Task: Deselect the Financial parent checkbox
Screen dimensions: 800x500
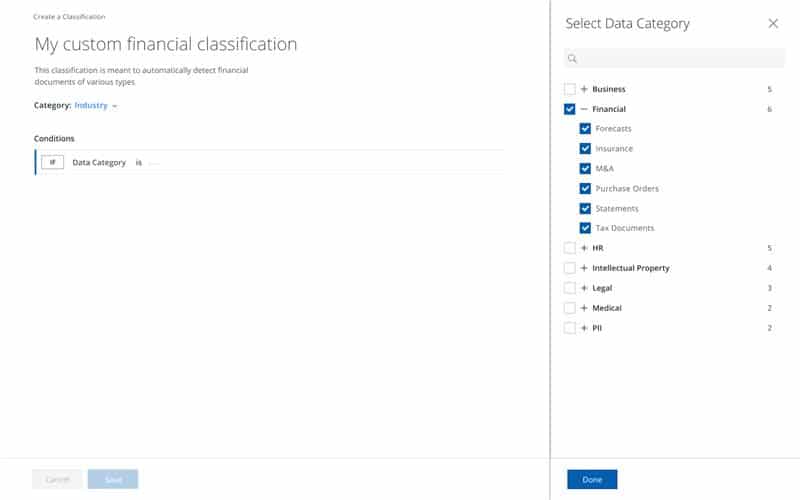Action: (x=569, y=109)
